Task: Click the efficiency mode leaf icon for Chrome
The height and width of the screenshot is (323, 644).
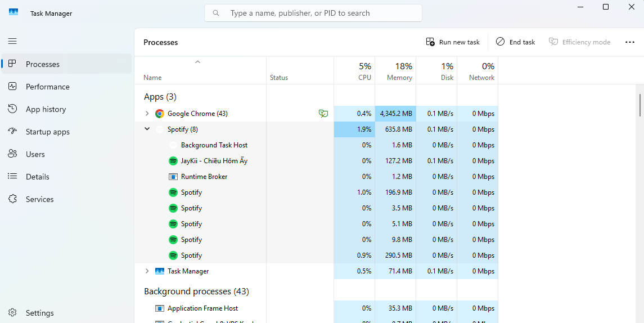Action: [323, 114]
